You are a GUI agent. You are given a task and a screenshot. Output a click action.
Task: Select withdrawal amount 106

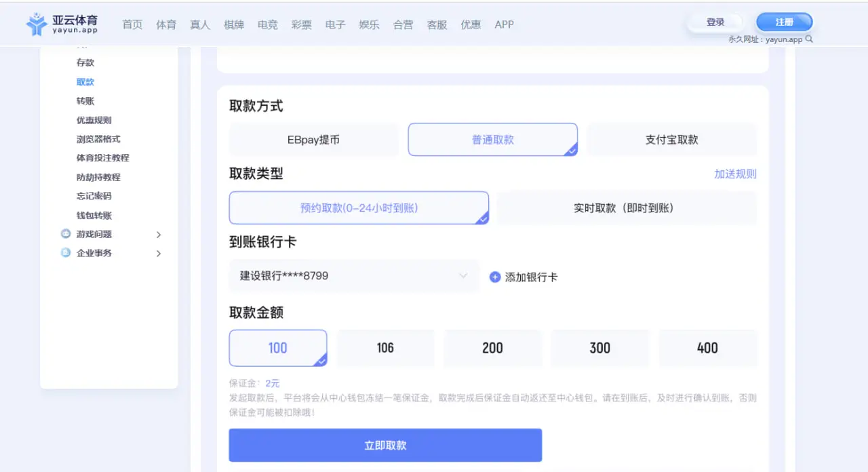tap(385, 348)
